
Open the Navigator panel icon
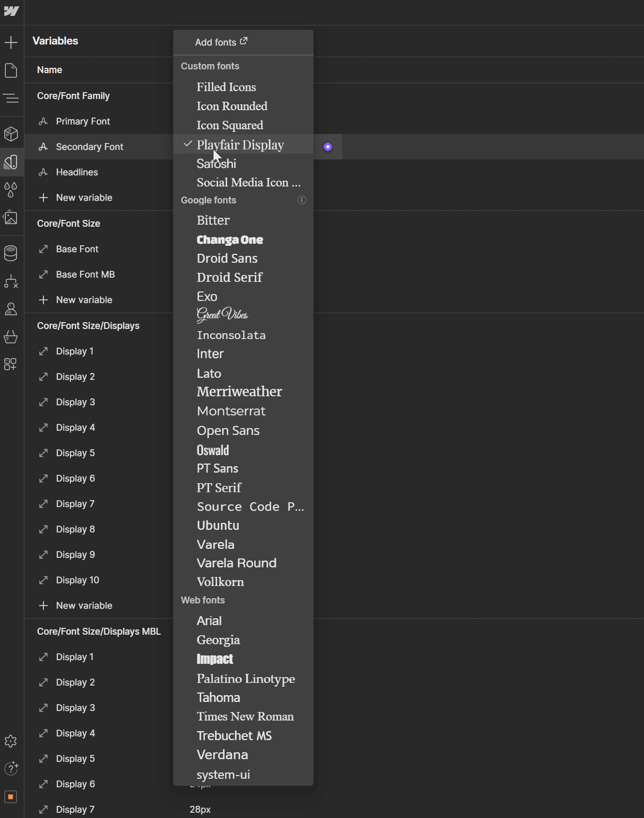(x=11, y=98)
